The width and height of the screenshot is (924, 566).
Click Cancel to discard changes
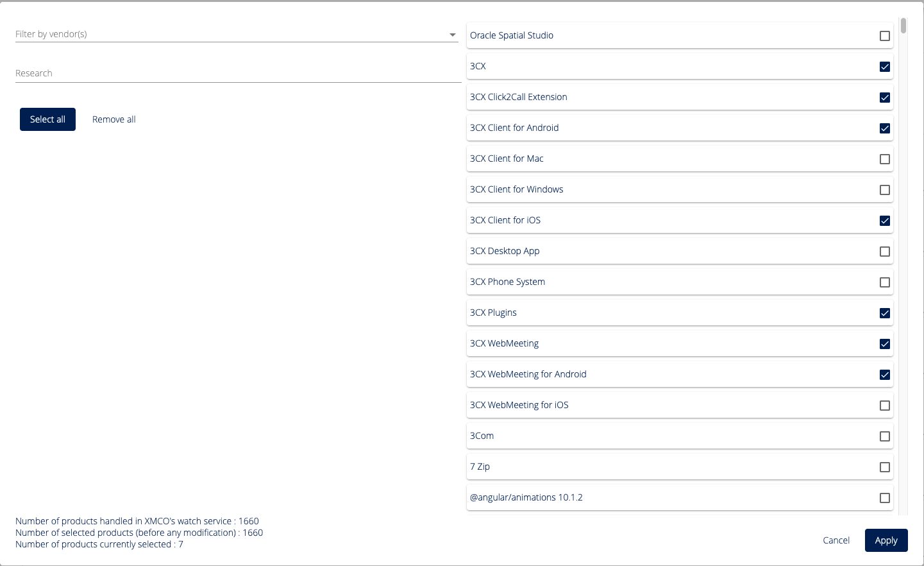(x=836, y=540)
